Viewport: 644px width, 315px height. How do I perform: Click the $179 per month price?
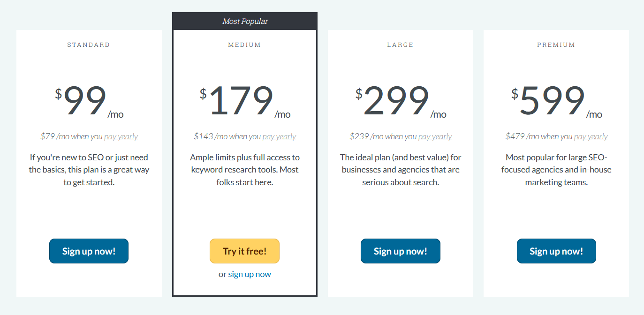(x=241, y=101)
